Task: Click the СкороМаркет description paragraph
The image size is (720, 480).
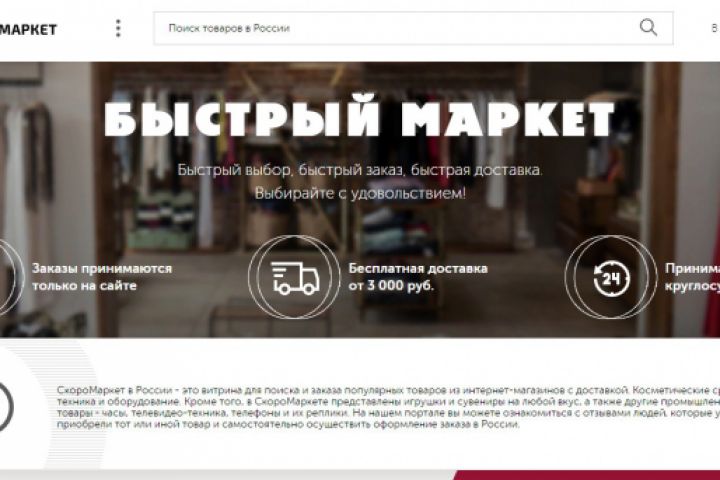Action: click(388, 407)
